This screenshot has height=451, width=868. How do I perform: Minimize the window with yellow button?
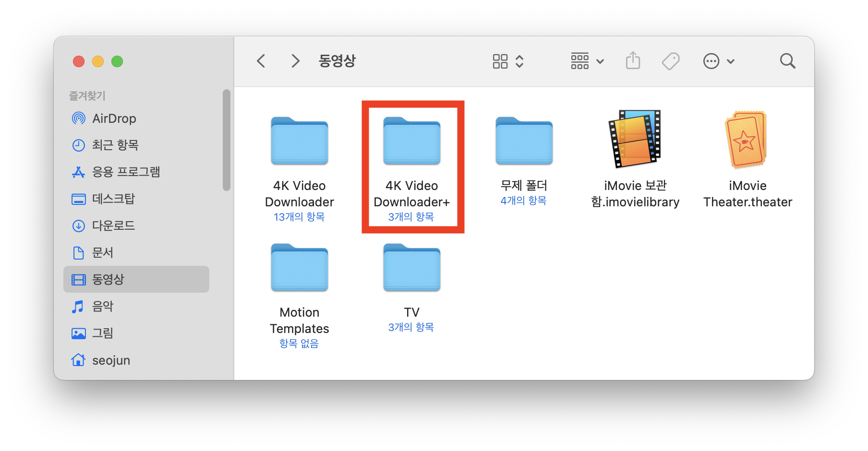98,61
